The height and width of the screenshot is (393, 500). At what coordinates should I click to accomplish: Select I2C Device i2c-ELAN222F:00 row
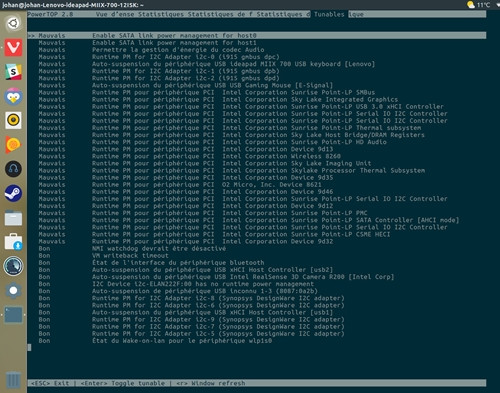pos(257,284)
